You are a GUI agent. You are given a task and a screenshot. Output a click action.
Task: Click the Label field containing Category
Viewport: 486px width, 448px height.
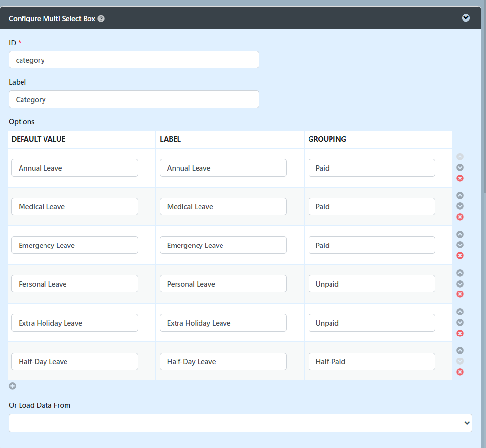coord(133,99)
